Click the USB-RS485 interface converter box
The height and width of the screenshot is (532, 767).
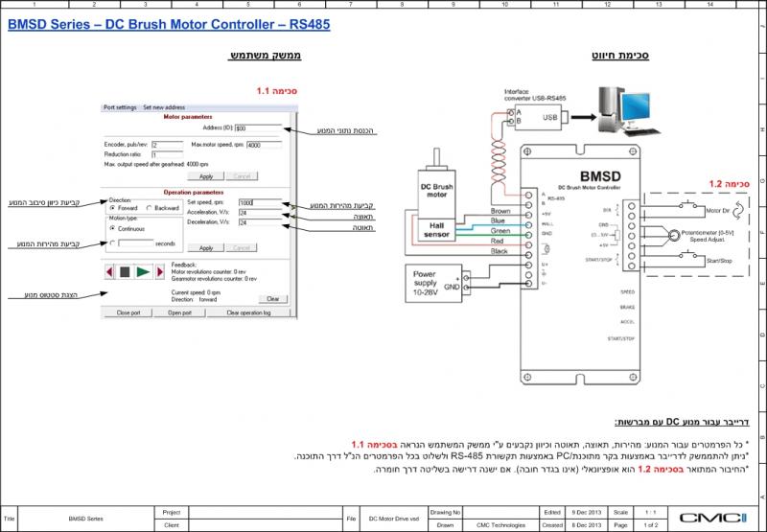point(538,117)
